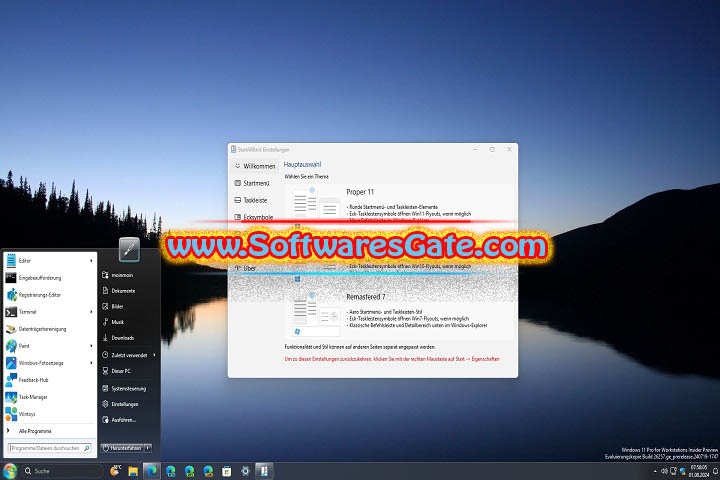Open Microsoft Store from the taskbar

(226, 471)
